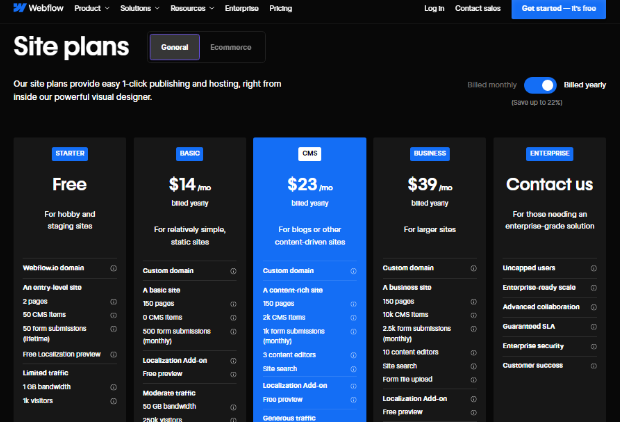This screenshot has height=422, width=620.
Task: Click the BUSINESS plan badge
Action: tap(430, 153)
